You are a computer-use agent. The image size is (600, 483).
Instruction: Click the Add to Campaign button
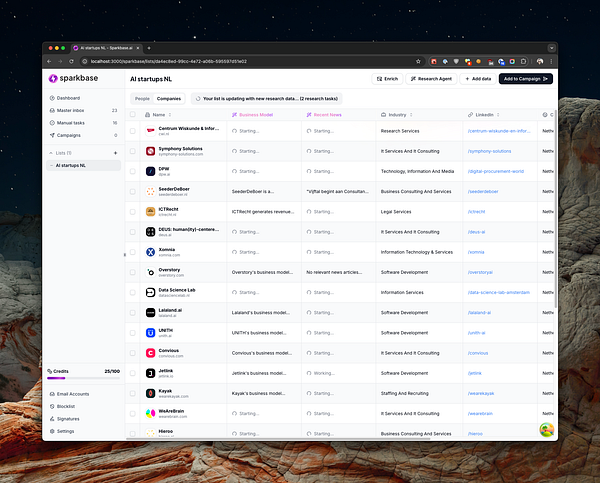point(525,79)
